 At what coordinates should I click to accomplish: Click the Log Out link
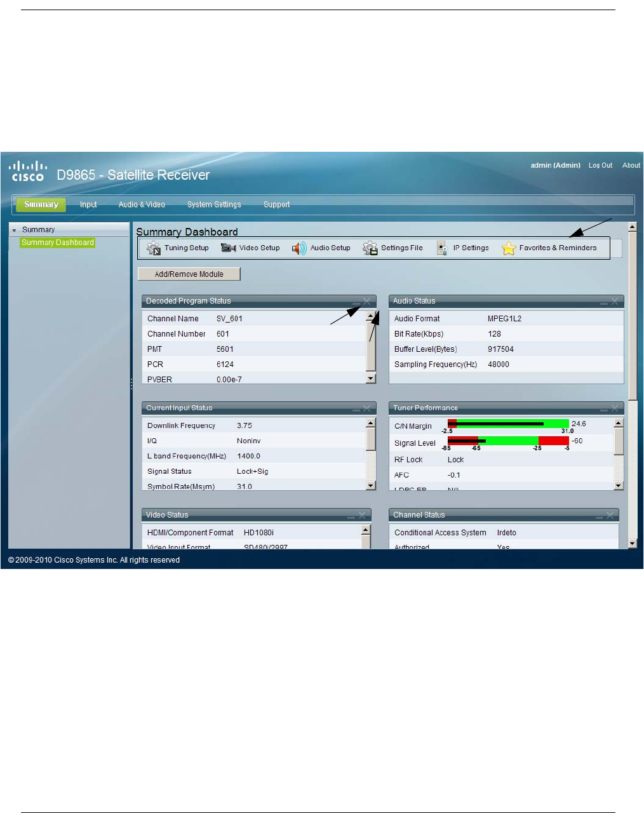tap(600, 165)
